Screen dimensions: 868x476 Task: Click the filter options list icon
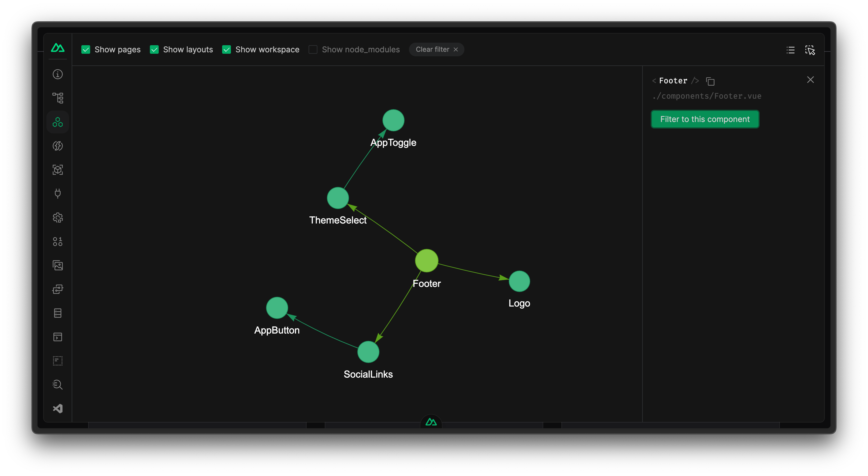(x=790, y=49)
